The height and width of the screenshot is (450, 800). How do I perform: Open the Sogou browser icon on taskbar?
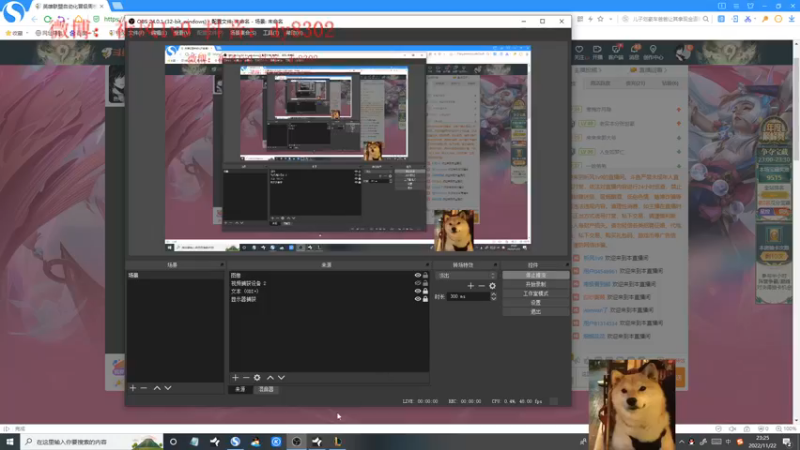(235, 441)
